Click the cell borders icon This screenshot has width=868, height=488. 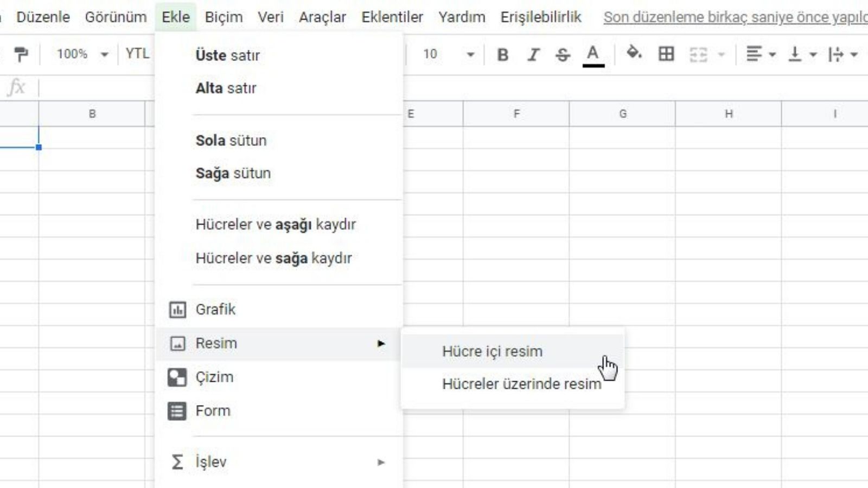coord(666,54)
